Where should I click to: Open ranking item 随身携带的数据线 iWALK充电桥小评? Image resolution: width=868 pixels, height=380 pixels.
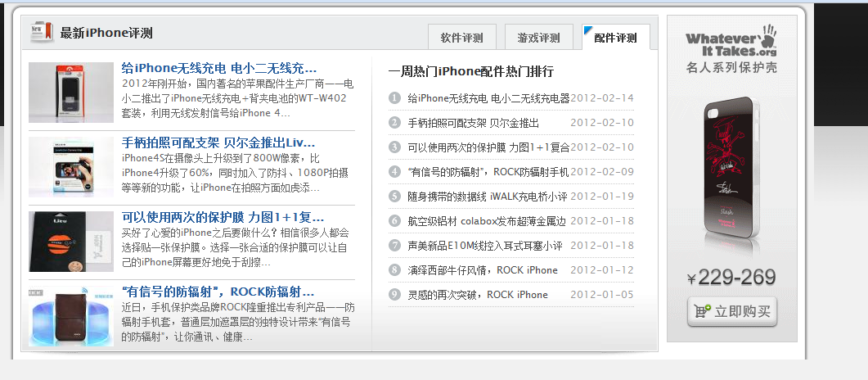(x=488, y=196)
